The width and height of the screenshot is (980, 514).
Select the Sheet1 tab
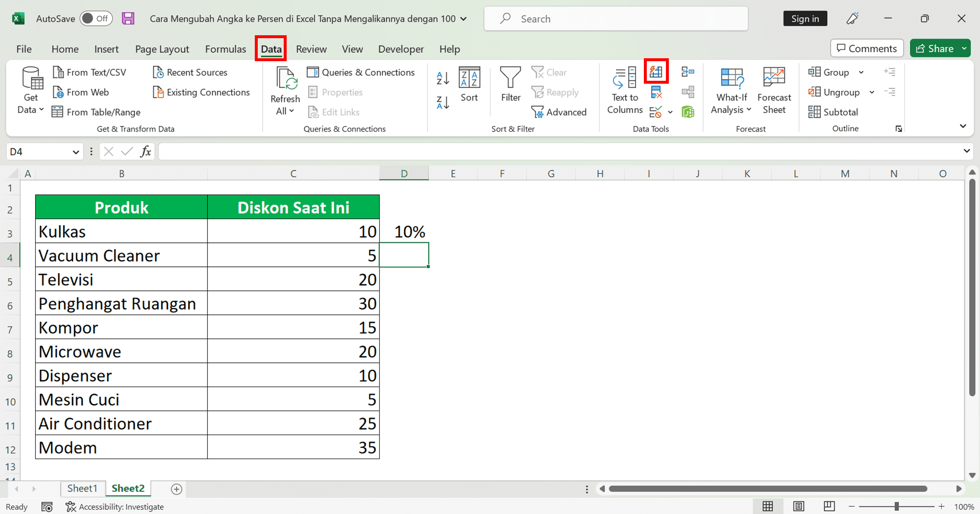click(82, 489)
